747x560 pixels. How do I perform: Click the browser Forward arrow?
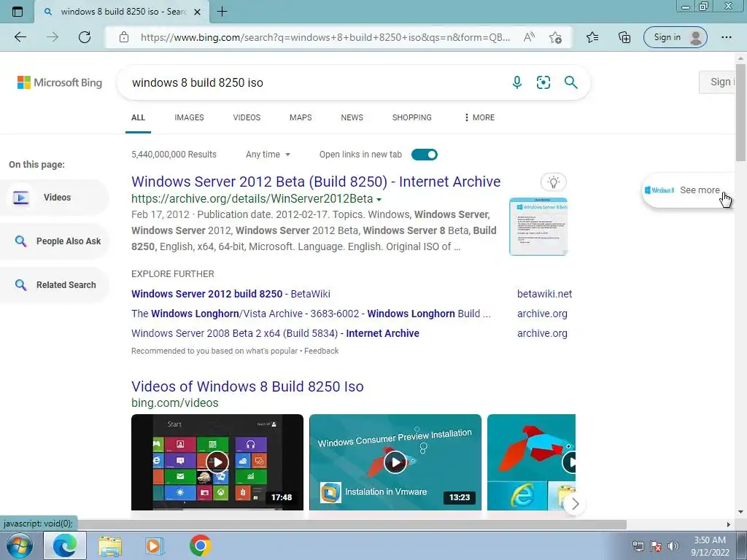click(53, 37)
